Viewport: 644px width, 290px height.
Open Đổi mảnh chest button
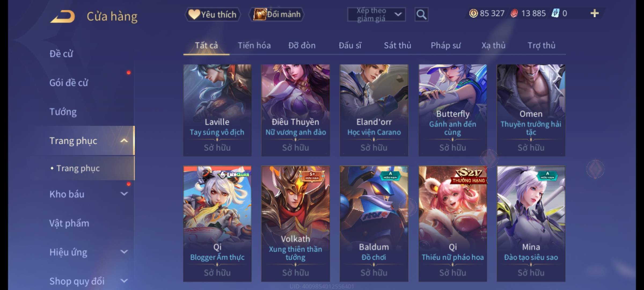click(x=277, y=14)
